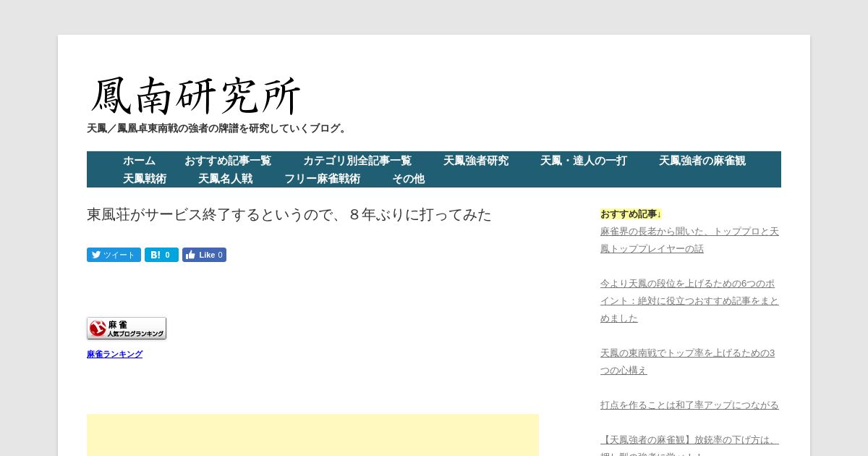Viewport: 868px width, 456px height.
Task: Open 天鳳強者の麻雀観 menu item
Action: [x=702, y=161]
